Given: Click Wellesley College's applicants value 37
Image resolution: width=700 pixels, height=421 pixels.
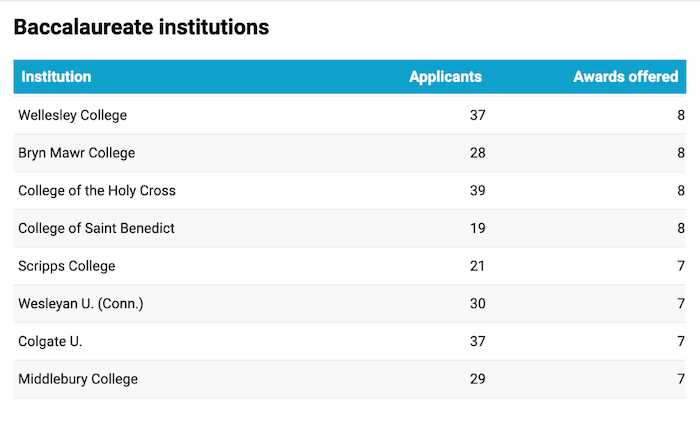Looking at the screenshot, I should (x=477, y=115).
